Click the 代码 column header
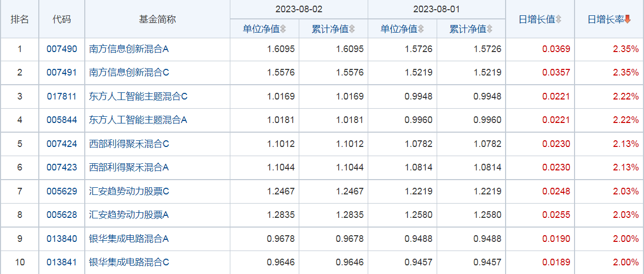This screenshot has width=644, height=274. pyautogui.click(x=62, y=19)
